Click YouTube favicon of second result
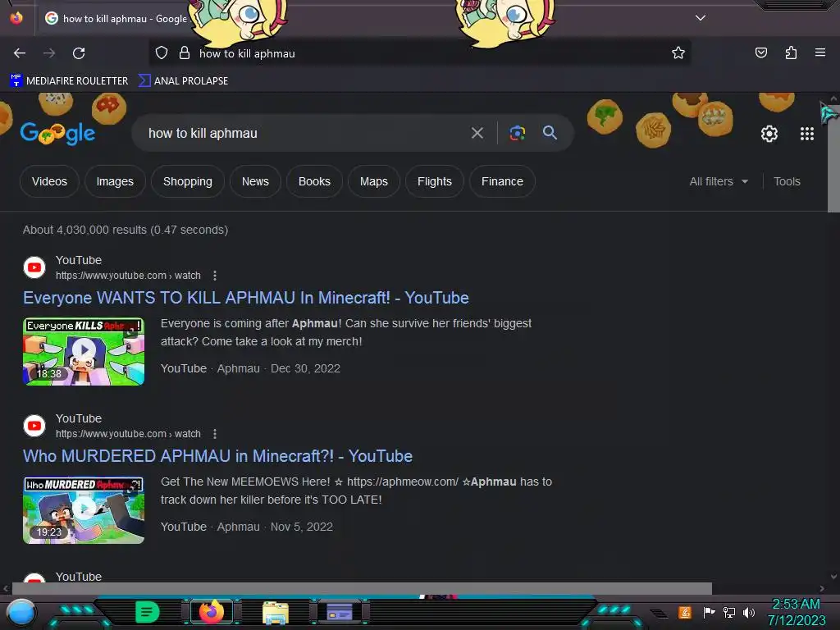 34,426
